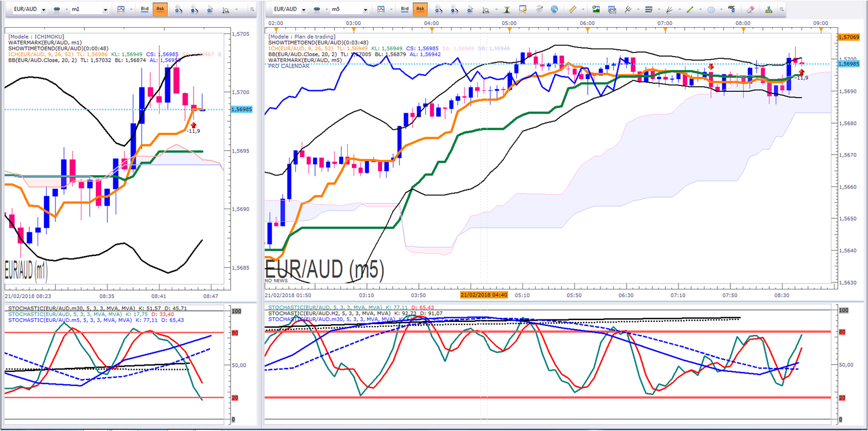The width and height of the screenshot is (868, 431).
Task: Click the picture image icon in the m5 toolbar
Action: pos(596,9)
